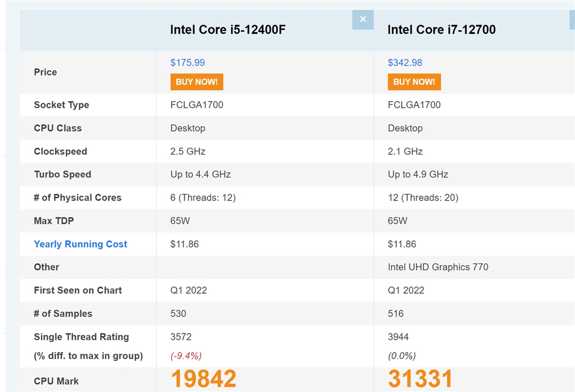Select the 19842 CPU Mark score

(x=203, y=379)
